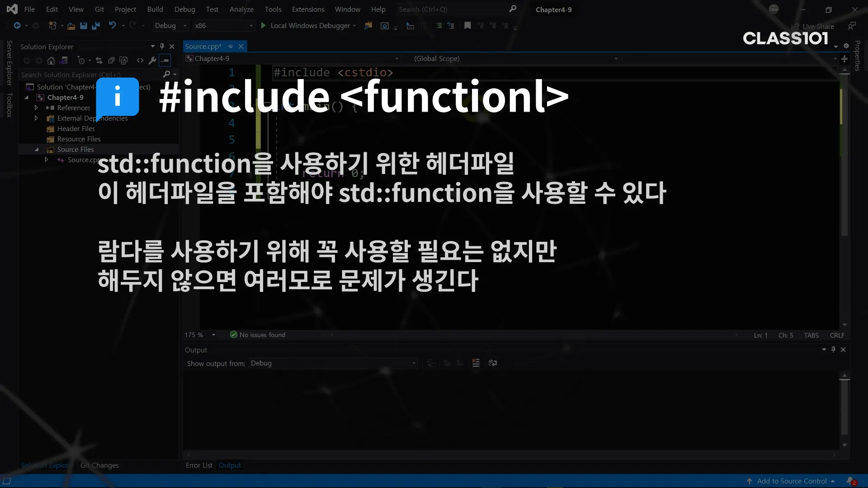This screenshot has width=868, height=488.
Task: Toggle word wrap in Output panel
Action: [493, 363]
